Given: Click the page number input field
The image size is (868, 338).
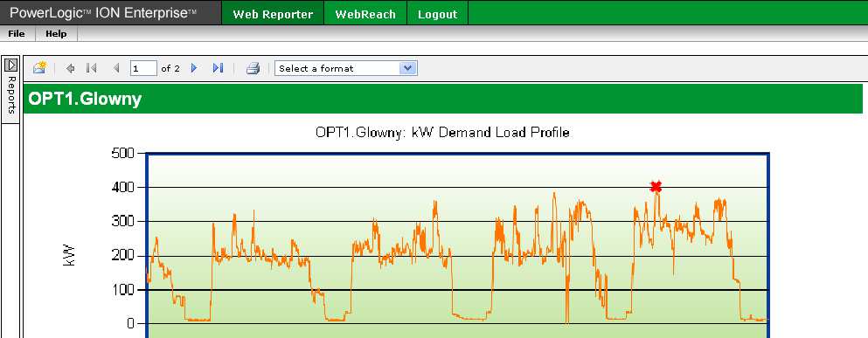Looking at the screenshot, I should pyautogui.click(x=143, y=68).
